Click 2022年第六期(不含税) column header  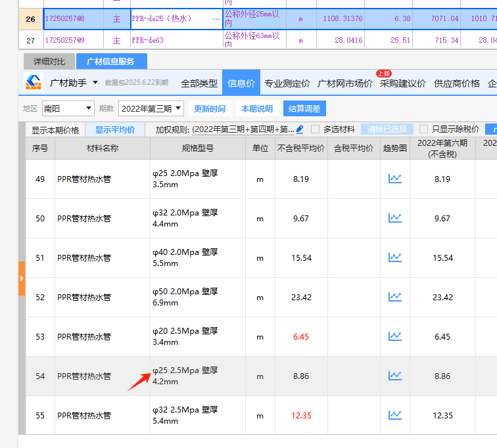pos(442,148)
